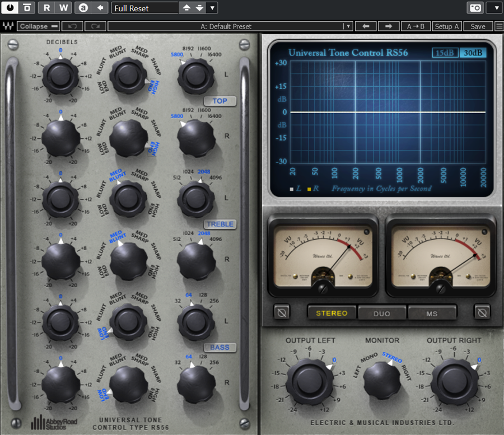Click the Monitor selector knob
Screen dimensions: 504x435
[x=382, y=381]
